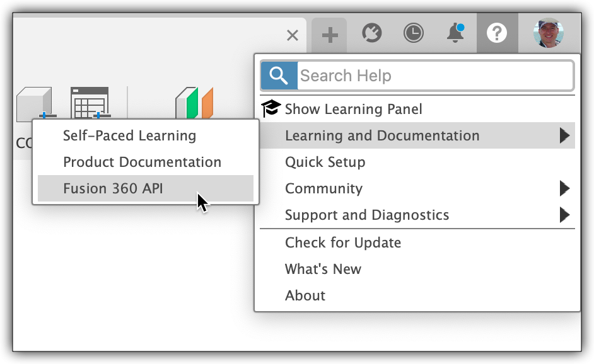Open the user profile avatar
The height and width of the screenshot is (364, 594).
548,33
